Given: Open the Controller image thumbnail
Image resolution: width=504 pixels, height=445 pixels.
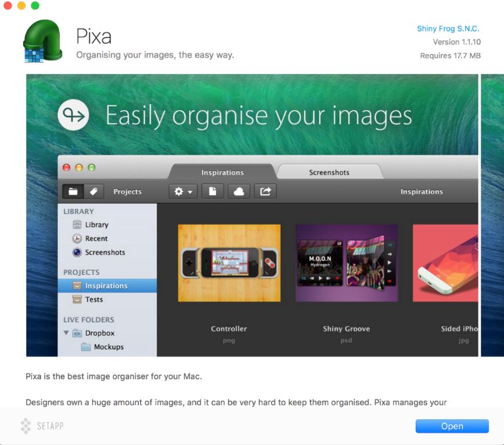Looking at the screenshot, I should click(229, 263).
